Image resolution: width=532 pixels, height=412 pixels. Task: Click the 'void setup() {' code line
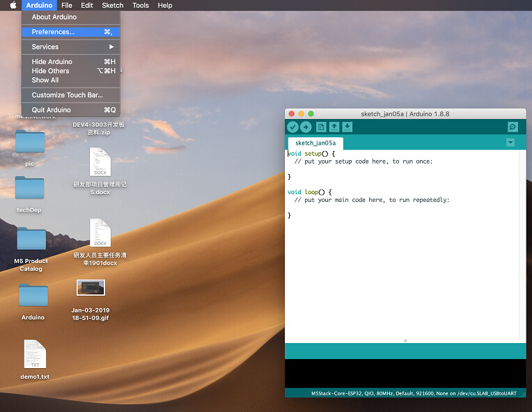pyautogui.click(x=311, y=154)
